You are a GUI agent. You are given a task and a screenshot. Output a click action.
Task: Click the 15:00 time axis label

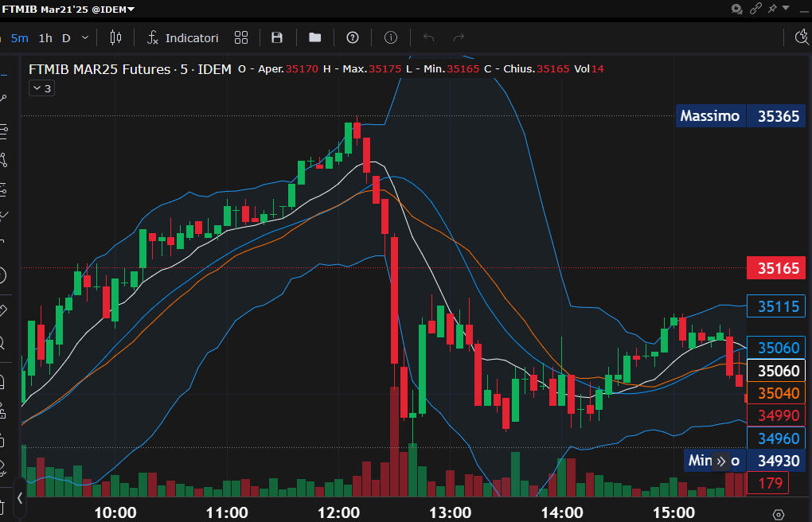tap(673, 513)
